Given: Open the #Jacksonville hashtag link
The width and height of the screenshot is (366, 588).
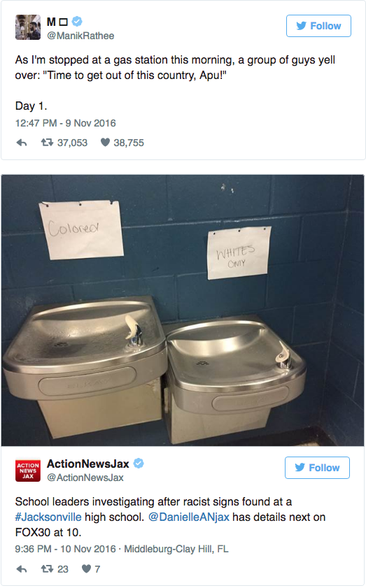Looking at the screenshot, I should [x=48, y=517].
